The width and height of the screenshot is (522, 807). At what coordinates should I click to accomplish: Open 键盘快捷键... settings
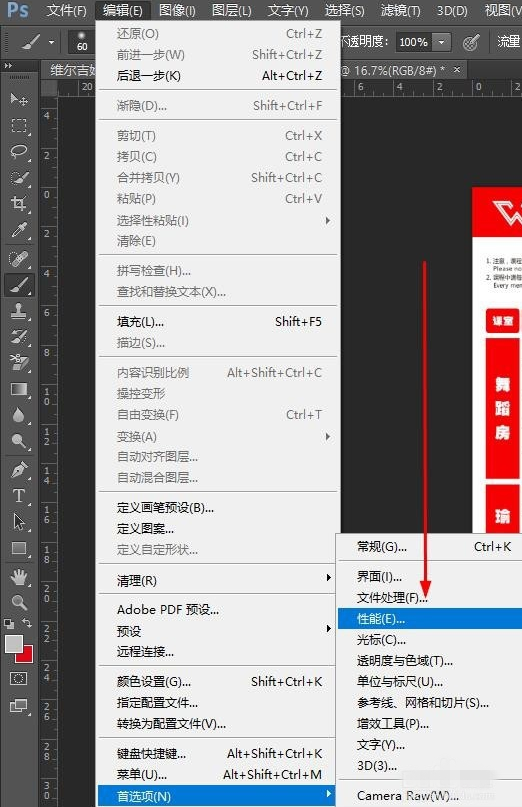(218, 754)
